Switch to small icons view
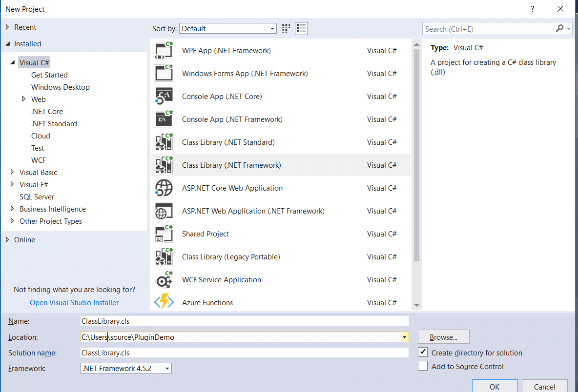 tap(286, 29)
